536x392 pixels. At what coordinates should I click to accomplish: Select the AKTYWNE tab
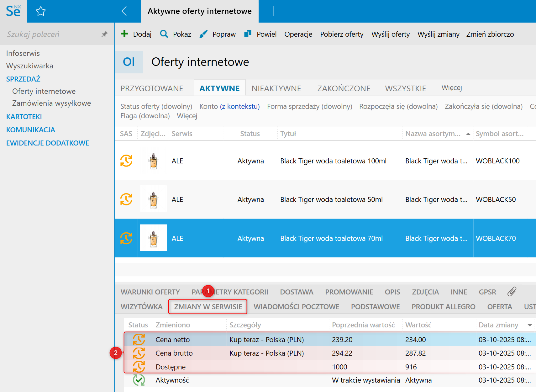pyautogui.click(x=219, y=88)
